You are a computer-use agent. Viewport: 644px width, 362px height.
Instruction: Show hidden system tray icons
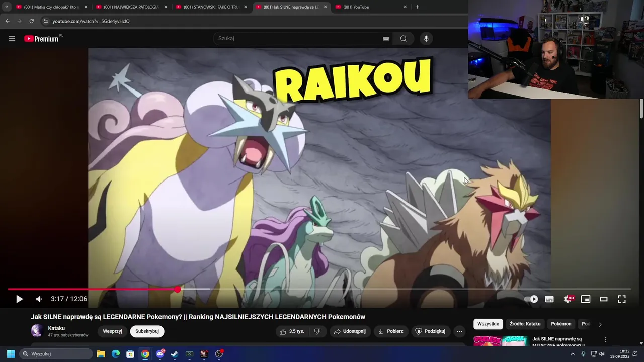[x=572, y=354]
